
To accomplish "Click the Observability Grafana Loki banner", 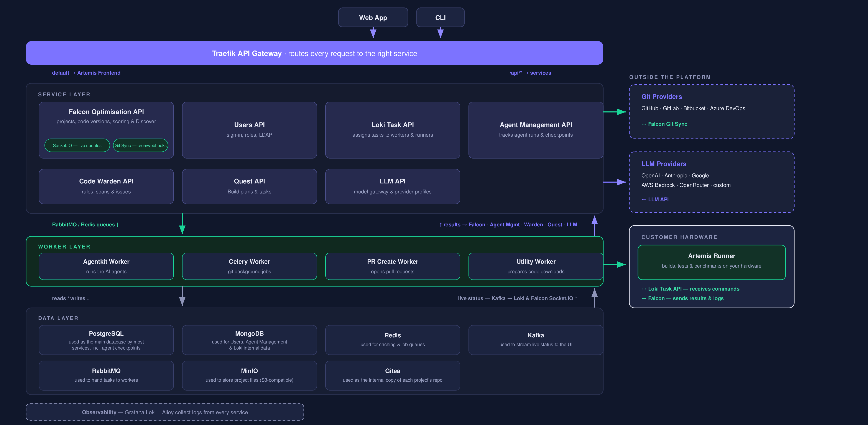I will [165, 412].
